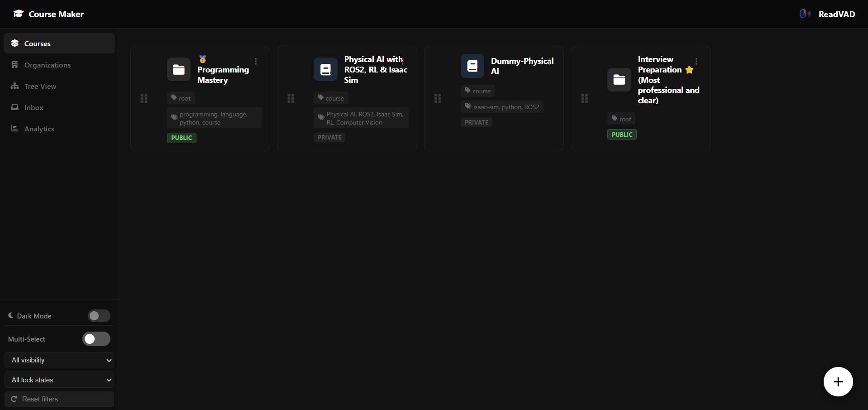The image size is (868, 410).
Task: Click the plus button to add course
Action: [838, 381]
